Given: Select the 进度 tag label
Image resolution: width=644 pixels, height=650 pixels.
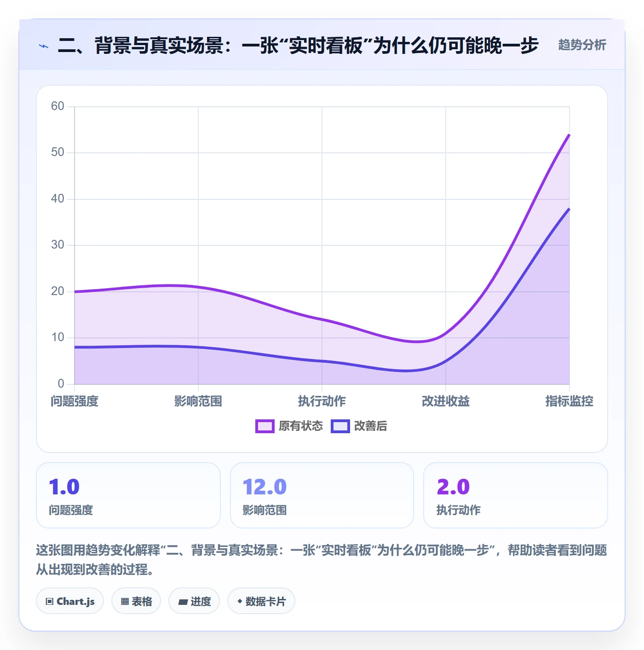Looking at the screenshot, I should pos(201,602).
